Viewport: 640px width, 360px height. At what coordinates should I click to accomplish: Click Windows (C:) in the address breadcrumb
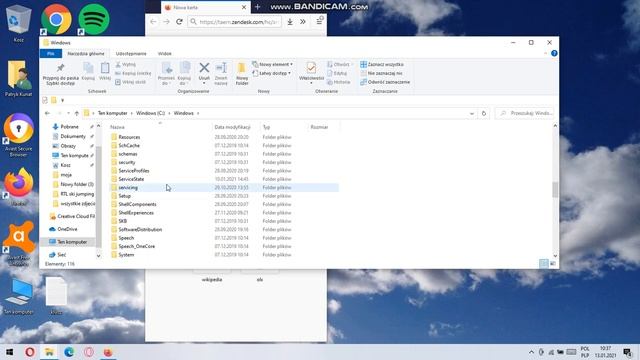(150, 113)
